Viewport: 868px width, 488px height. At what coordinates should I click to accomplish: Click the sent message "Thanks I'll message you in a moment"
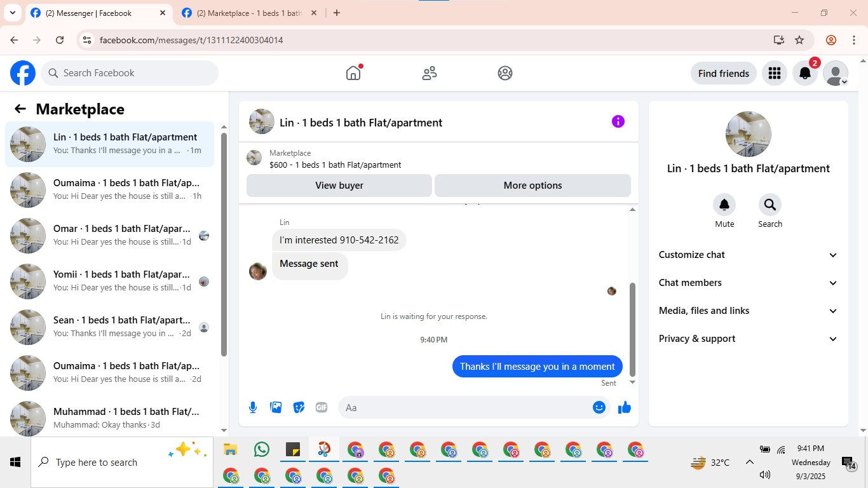point(538,366)
